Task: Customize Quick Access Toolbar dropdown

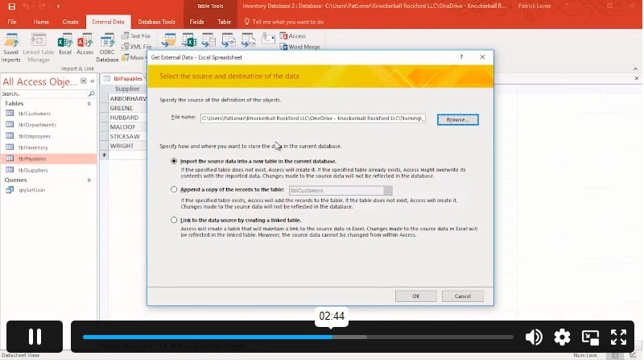Action: (58, 6)
